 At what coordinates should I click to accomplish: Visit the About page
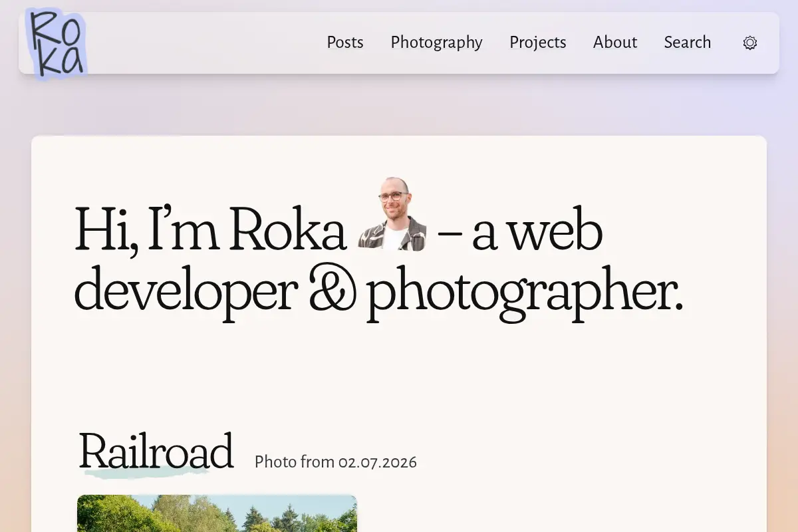coord(615,43)
